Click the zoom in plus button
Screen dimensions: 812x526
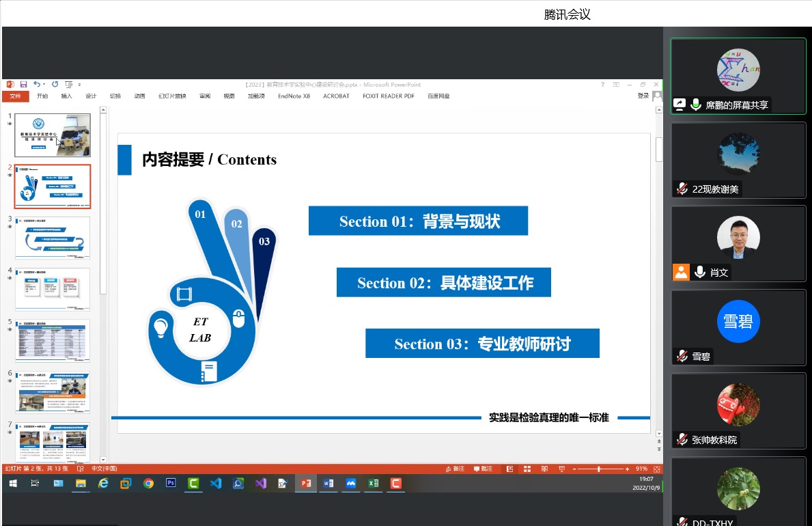click(627, 469)
